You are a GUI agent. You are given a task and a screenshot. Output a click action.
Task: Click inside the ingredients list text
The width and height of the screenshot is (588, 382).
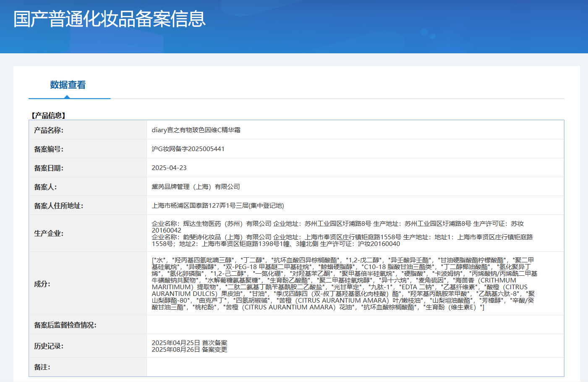click(344, 284)
